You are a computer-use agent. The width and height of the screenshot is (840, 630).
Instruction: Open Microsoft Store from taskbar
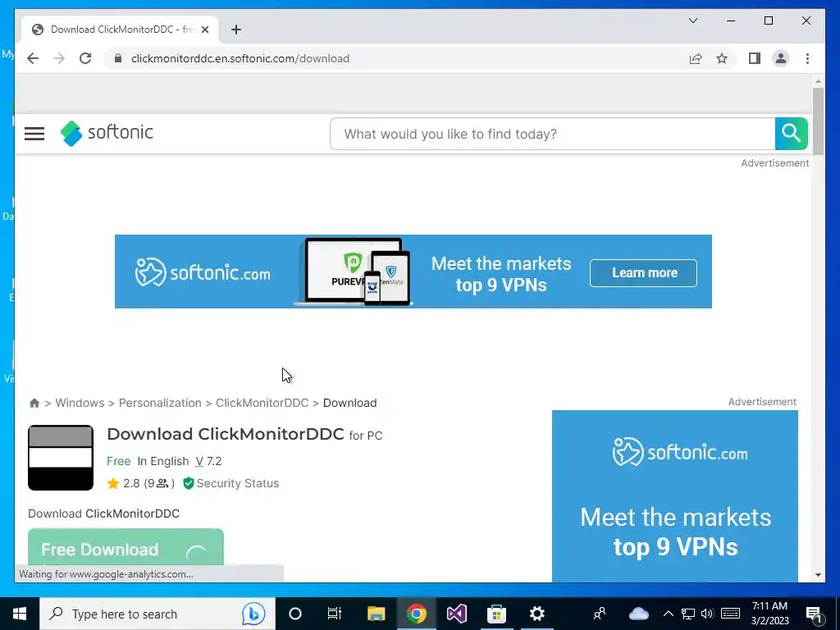496,614
